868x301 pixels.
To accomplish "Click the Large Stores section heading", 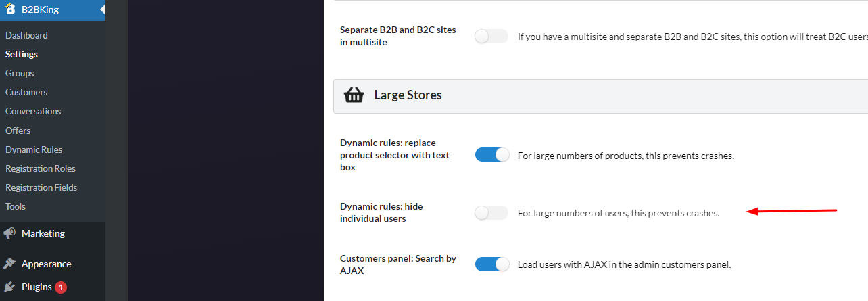I will pos(408,95).
